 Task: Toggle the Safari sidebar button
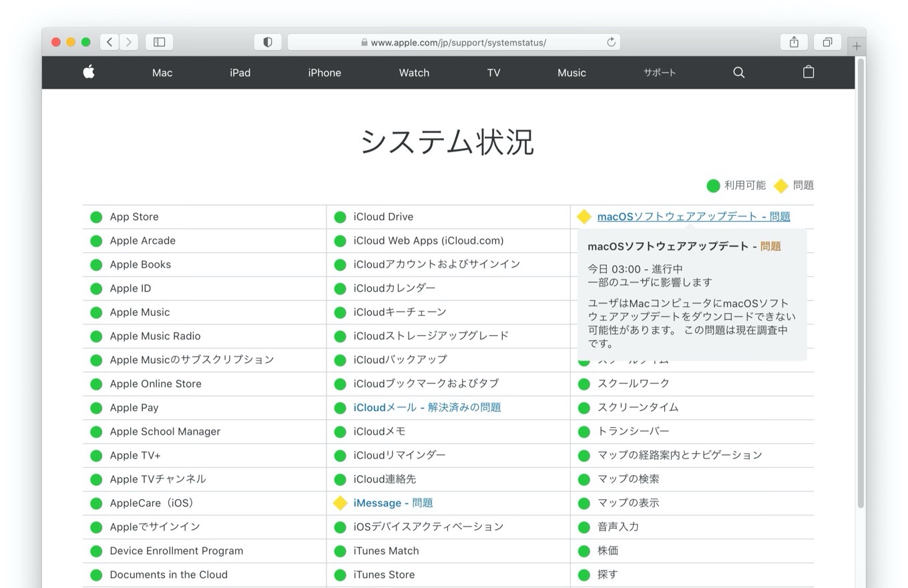tap(160, 42)
